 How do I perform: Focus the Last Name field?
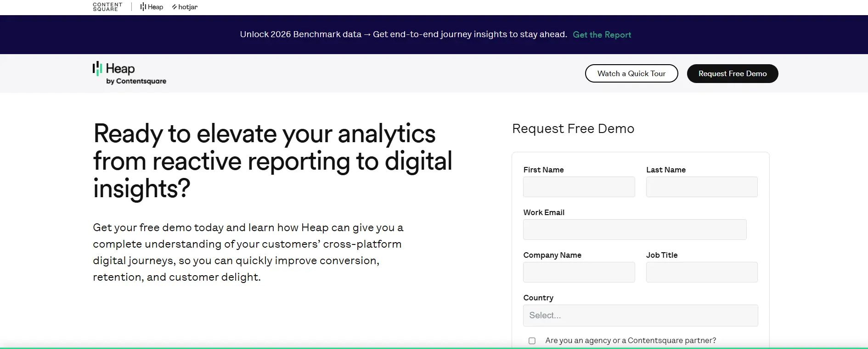[x=702, y=187]
